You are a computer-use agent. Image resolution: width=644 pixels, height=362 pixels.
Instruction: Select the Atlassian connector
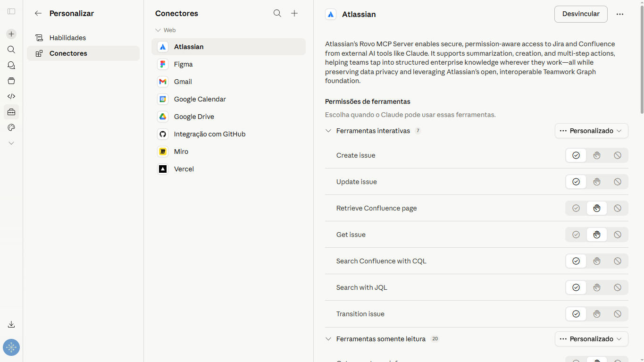tap(228, 47)
